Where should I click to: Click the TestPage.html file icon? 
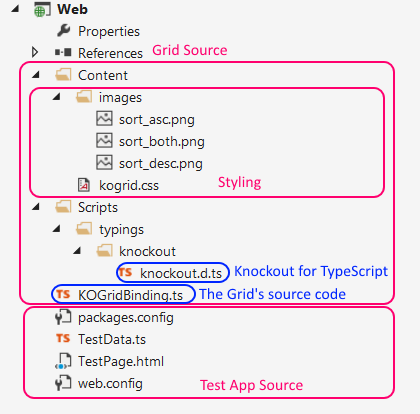click(63, 361)
